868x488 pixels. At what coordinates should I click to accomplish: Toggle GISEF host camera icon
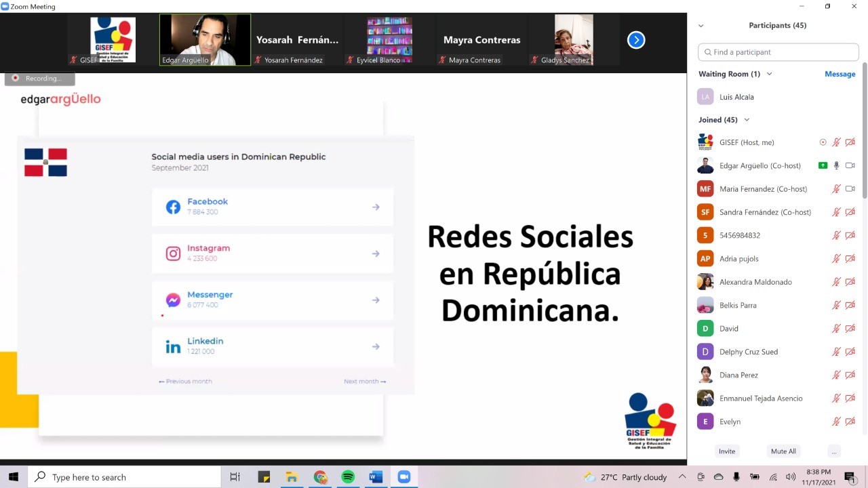point(850,142)
